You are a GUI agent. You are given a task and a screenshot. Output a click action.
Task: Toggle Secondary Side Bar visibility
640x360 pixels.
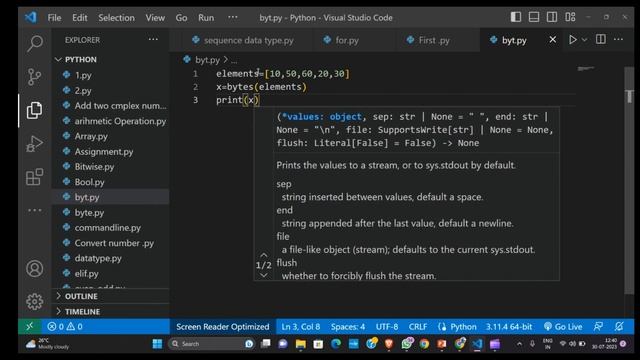click(x=552, y=17)
